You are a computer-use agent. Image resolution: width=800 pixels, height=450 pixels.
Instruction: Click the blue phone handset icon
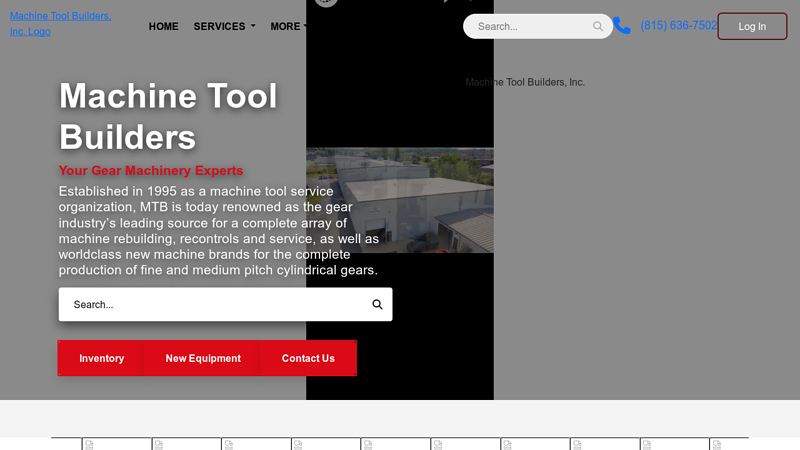click(623, 26)
